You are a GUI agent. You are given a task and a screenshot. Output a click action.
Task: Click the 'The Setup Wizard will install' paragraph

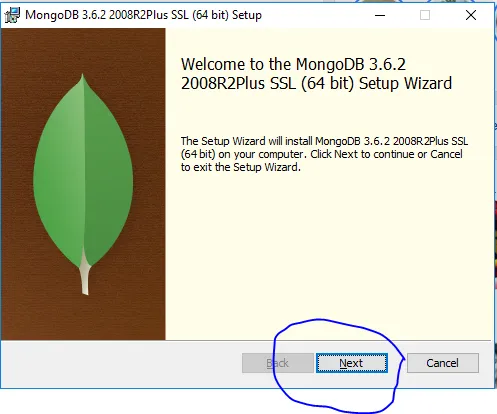coord(324,154)
